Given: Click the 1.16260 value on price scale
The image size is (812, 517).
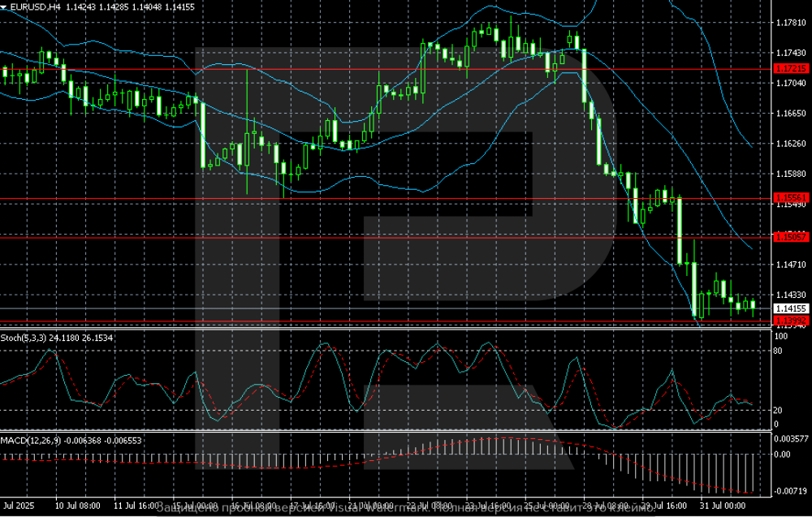Looking at the screenshot, I should (790, 144).
